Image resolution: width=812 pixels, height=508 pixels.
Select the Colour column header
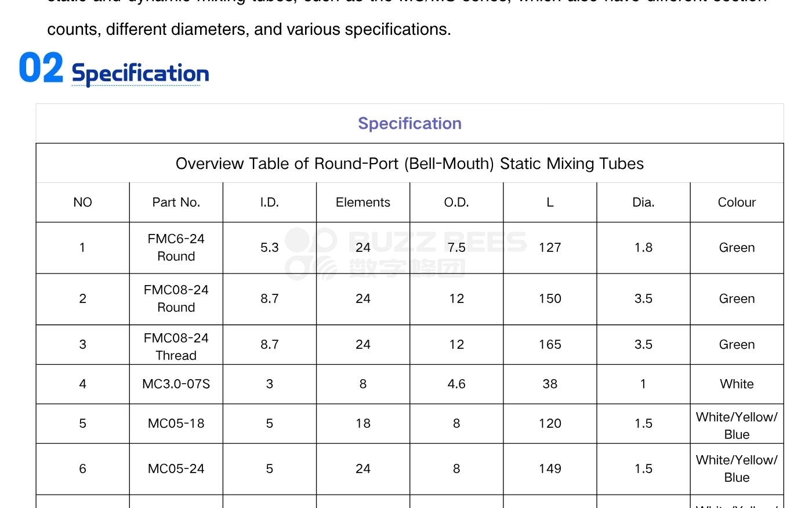(x=737, y=203)
